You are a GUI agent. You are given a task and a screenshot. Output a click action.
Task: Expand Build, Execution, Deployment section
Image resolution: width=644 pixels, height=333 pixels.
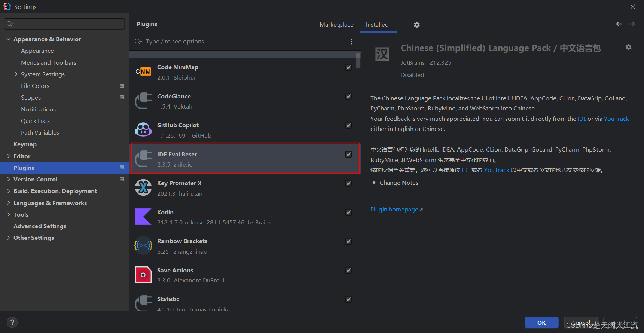[8, 191]
